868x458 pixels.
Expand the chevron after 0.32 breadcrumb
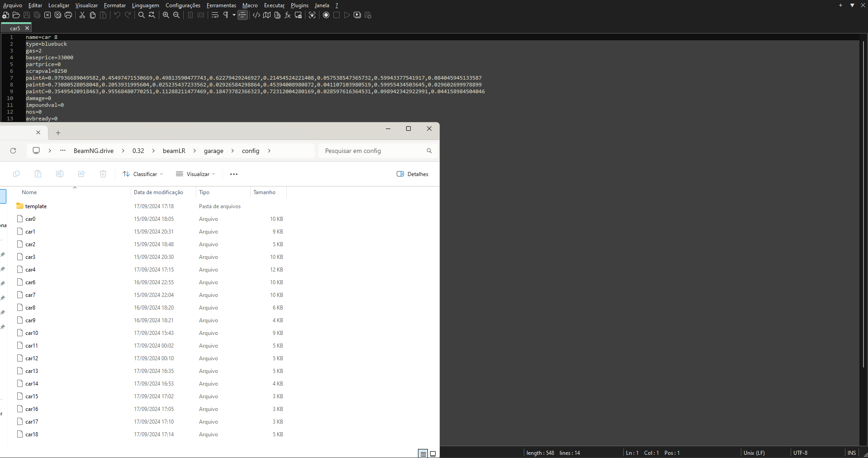[153, 151]
